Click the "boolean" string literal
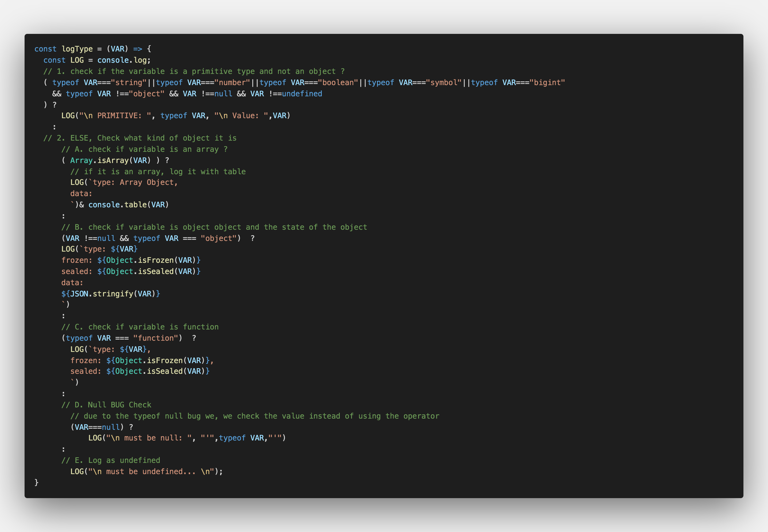768x532 pixels. [x=338, y=83]
